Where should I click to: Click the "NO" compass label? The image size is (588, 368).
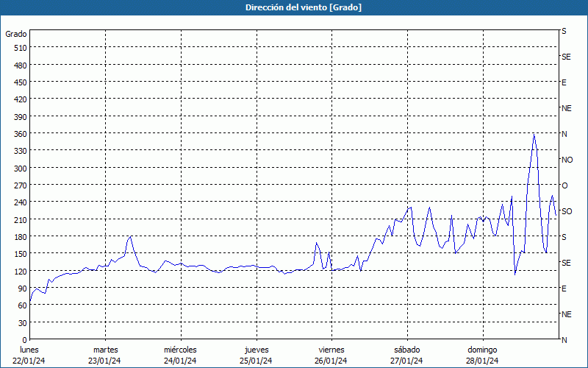[x=567, y=160]
